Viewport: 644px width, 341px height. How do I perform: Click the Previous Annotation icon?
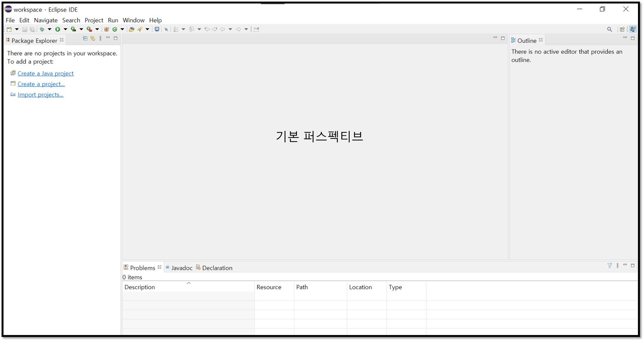click(192, 30)
